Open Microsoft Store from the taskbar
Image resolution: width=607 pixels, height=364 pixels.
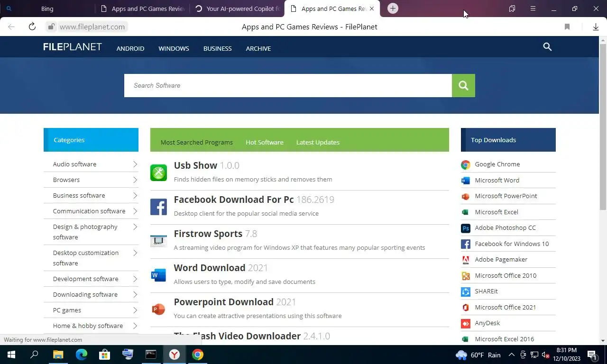tap(105, 355)
